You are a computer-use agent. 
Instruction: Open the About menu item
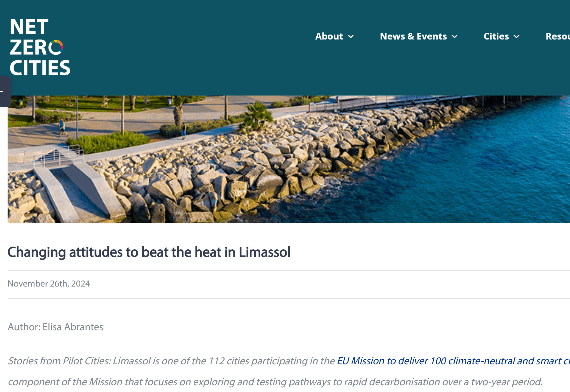329,36
